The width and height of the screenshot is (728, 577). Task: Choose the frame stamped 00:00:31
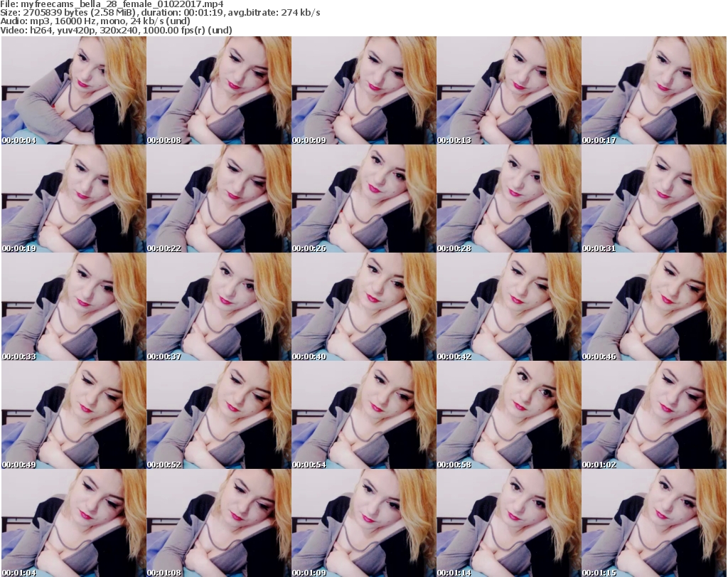click(654, 198)
